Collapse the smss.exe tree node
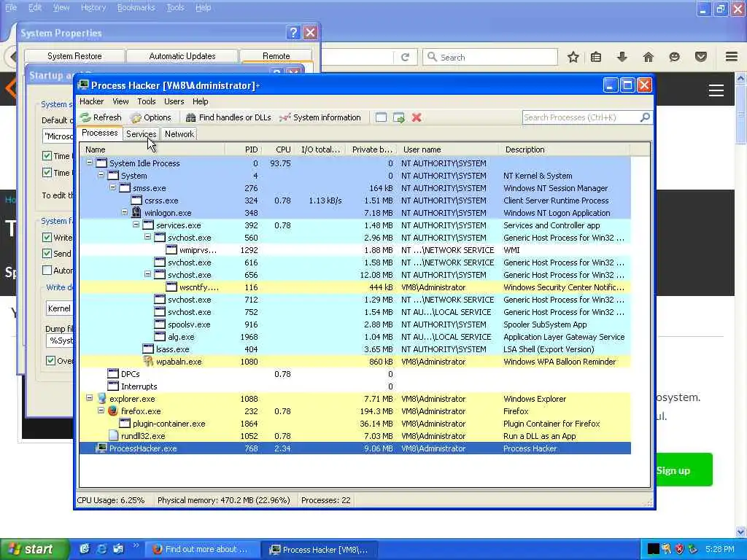This screenshot has width=747, height=560. [x=112, y=187]
